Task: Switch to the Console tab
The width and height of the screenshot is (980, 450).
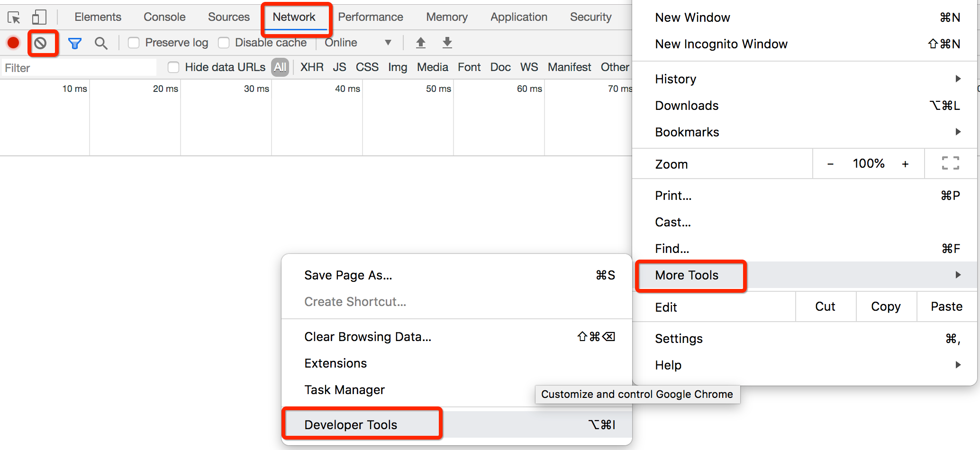Action: click(x=164, y=17)
